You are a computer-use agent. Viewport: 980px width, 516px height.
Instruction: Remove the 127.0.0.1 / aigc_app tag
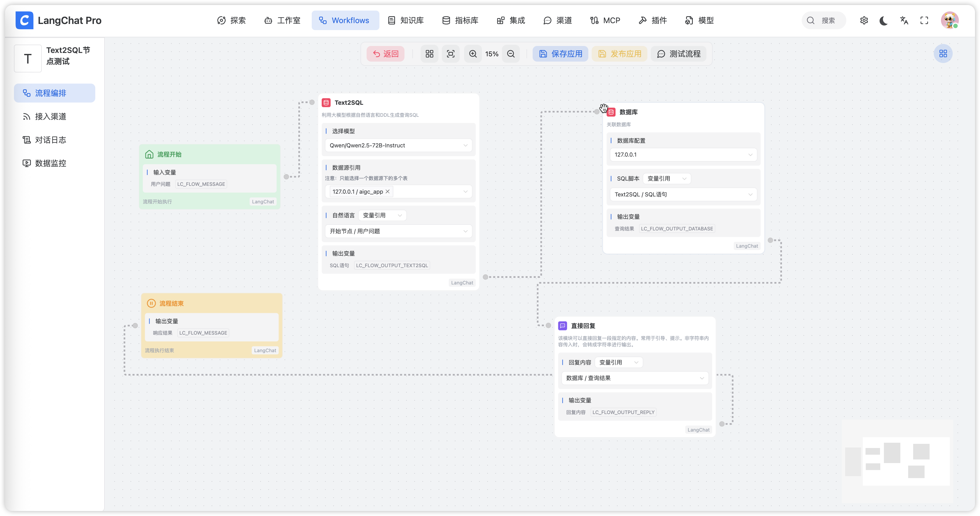[x=388, y=191]
